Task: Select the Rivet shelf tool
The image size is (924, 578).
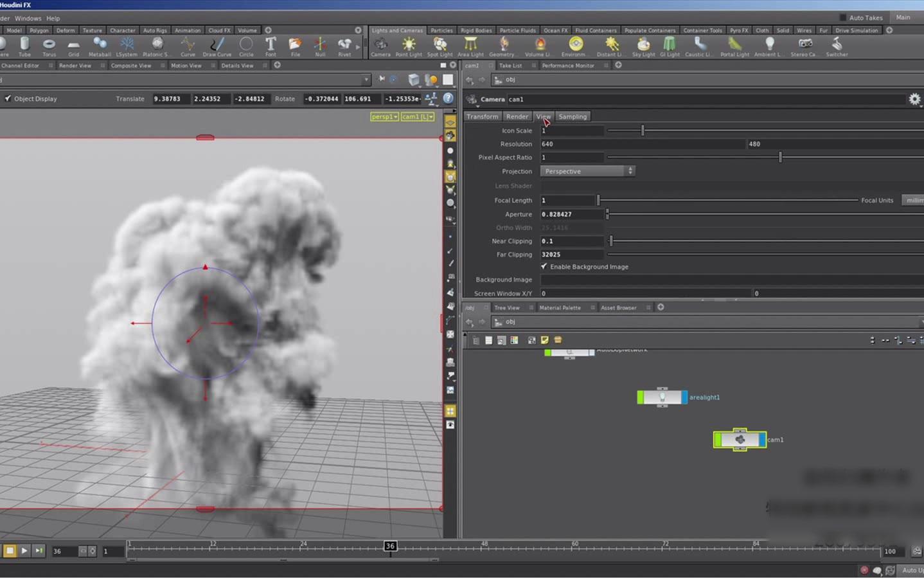Action: 344,46
